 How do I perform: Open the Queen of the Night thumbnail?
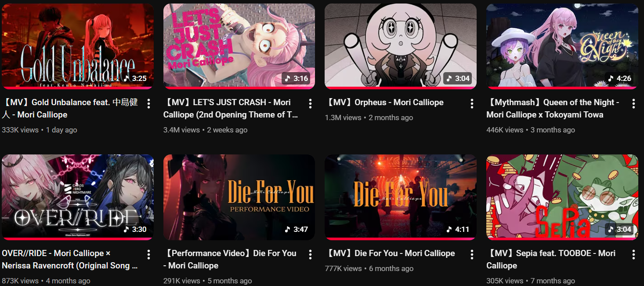(x=562, y=46)
